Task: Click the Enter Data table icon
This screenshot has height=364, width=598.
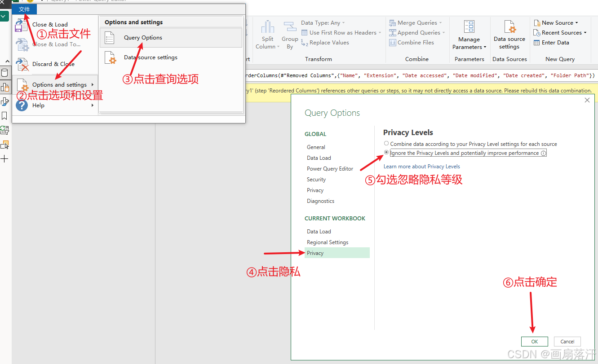Action: (537, 43)
